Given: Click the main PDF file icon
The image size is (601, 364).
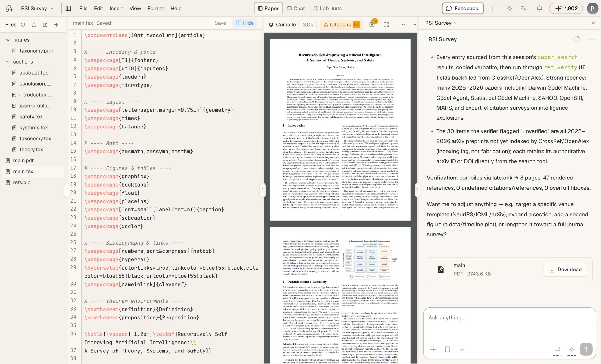Looking at the screenshot, I should (x=441, y=270).
